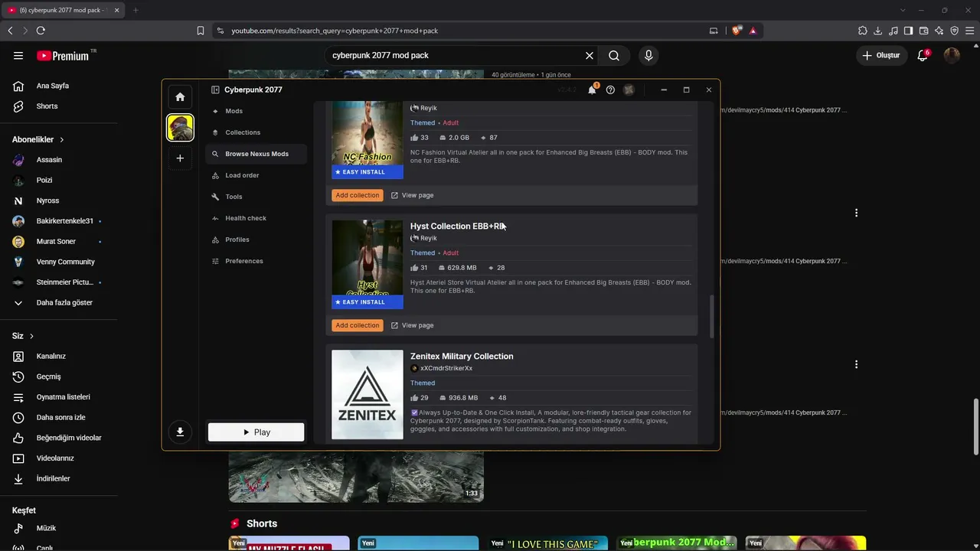Viewport: 980px width, 551px height.
Task: Open the YouTube guide hamburger menu
Action: pos(18,55)
